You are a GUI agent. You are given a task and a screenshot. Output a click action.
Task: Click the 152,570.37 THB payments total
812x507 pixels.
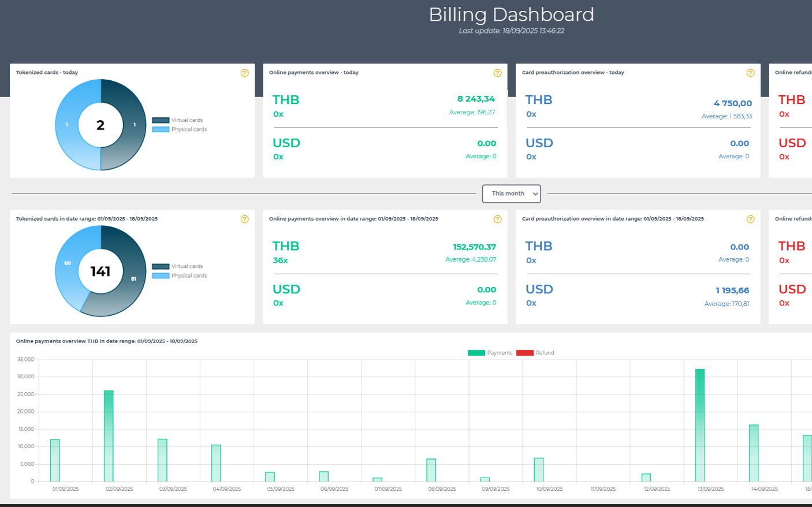pos(474,247)
